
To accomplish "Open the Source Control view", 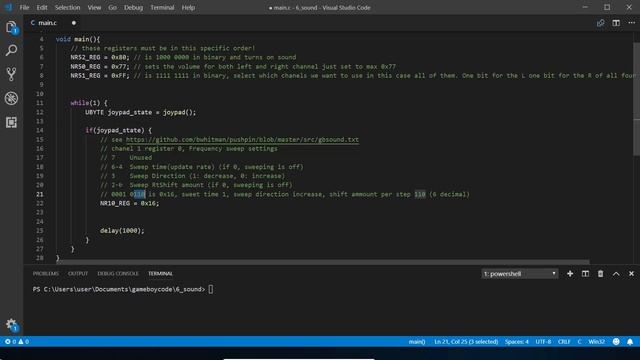I will coord(11,74).
